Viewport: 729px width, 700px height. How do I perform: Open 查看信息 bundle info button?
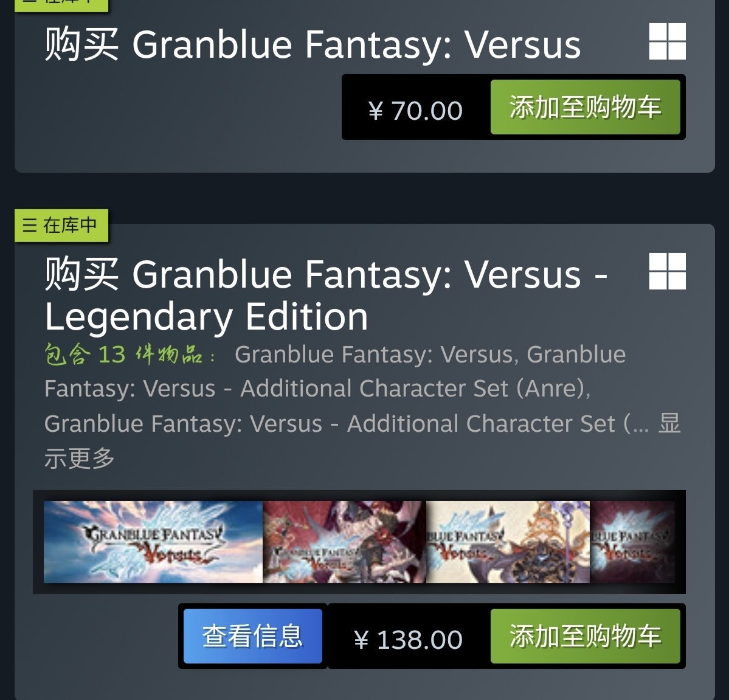point(253,636)
